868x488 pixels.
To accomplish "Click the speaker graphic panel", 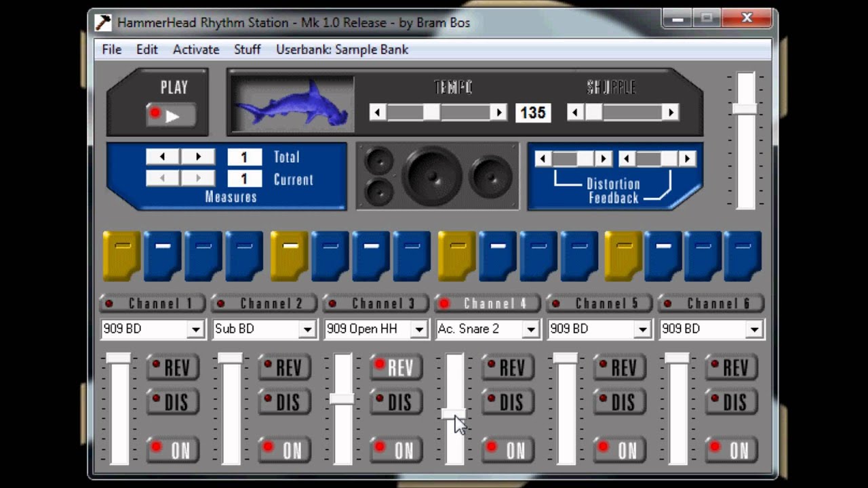I will click(437, 176).
